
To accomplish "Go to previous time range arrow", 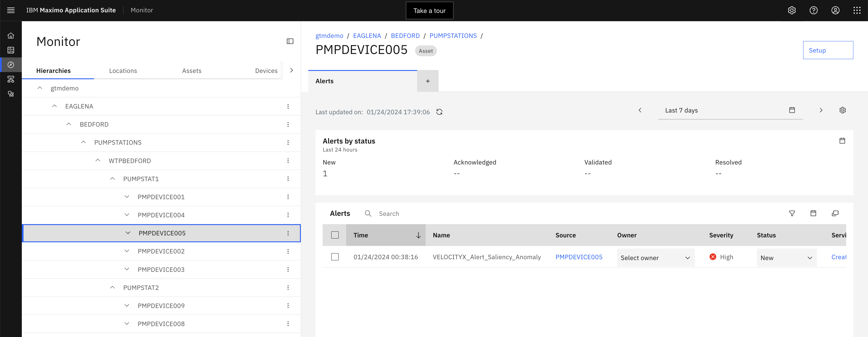I will pyautogui.click(x=640, y=110).
